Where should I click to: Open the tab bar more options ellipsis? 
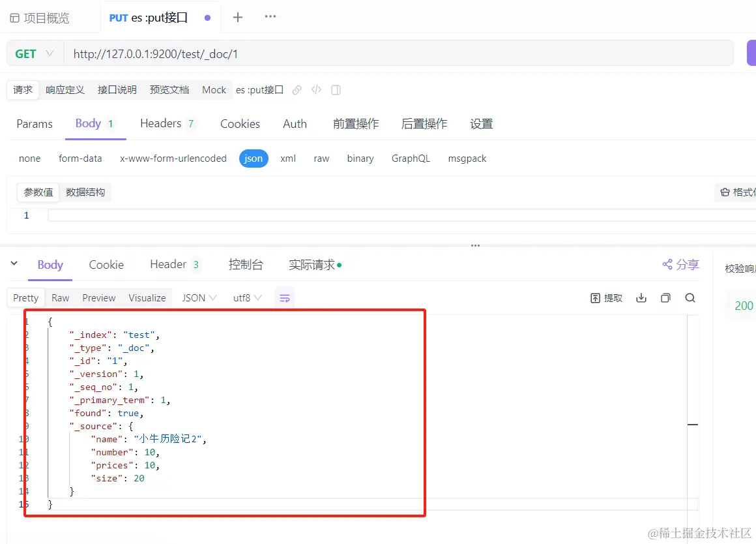coord(270,16)
